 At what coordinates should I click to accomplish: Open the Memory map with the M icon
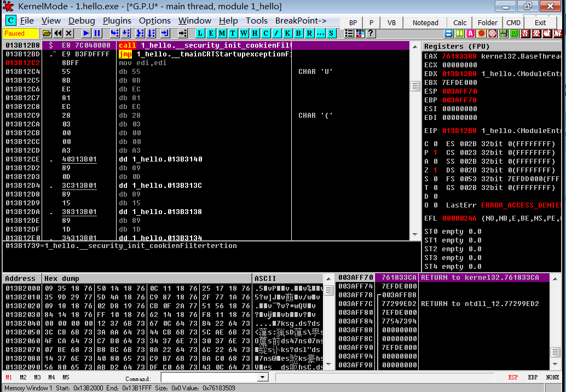[222, 33]
